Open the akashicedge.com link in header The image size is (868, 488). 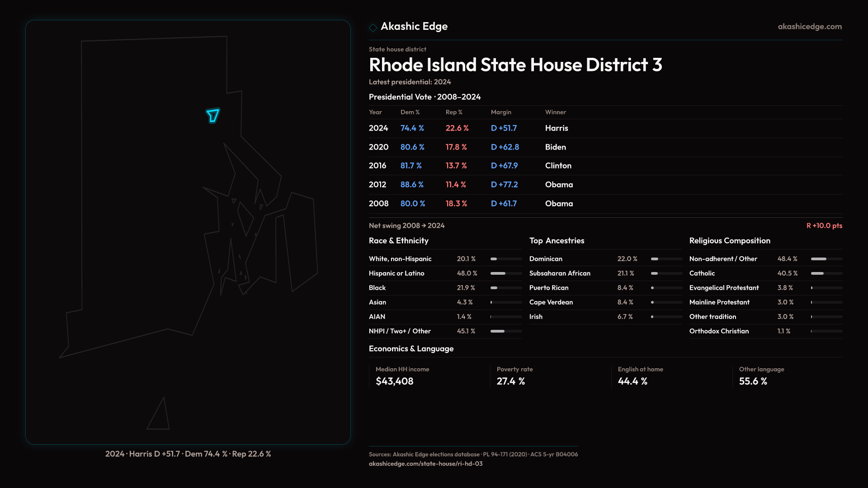tap(810, 27)
